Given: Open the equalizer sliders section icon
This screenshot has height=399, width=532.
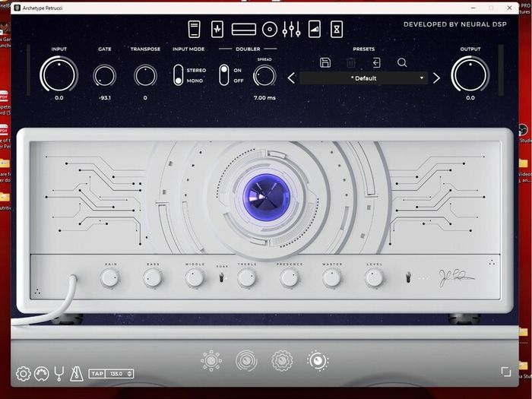Looking at the screenshot, I should (291, 29).
